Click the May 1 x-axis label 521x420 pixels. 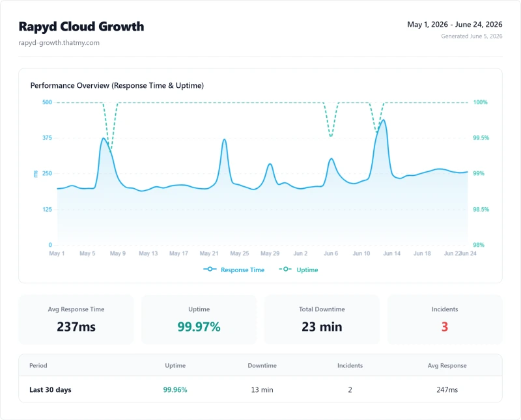point(57,253)
